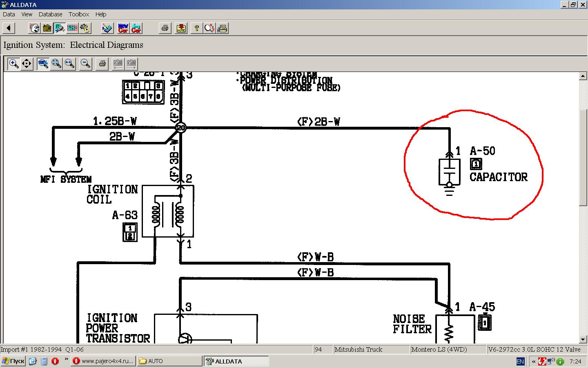Viewport: 588px width, 368px height.
Task: Print diagram from the viewer toolbar
Action: pos(102,64)
